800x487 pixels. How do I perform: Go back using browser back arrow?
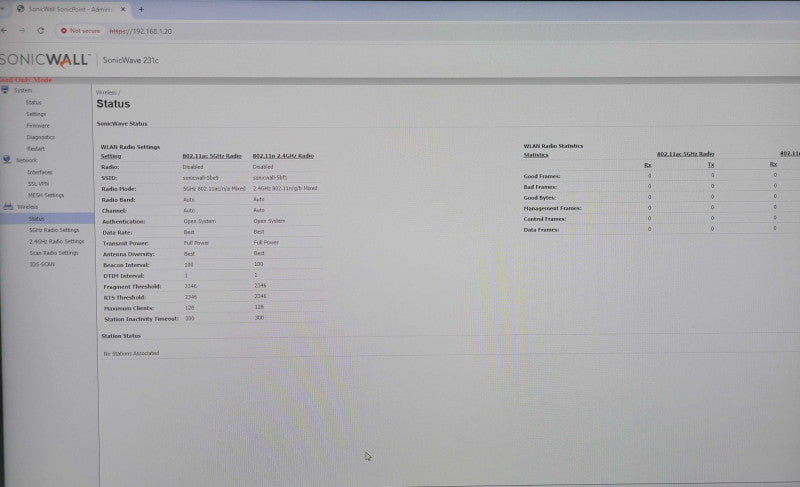(x=4, y=31)
